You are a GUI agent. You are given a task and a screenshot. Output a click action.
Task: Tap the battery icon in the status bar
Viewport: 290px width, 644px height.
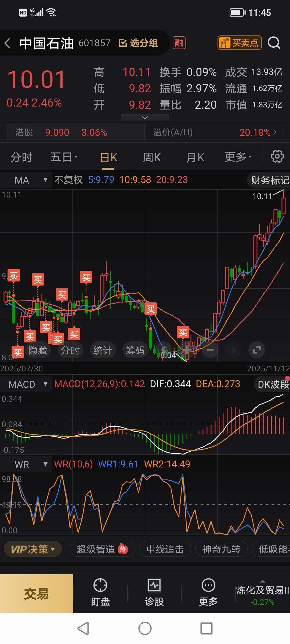click(x=237, y=13)
